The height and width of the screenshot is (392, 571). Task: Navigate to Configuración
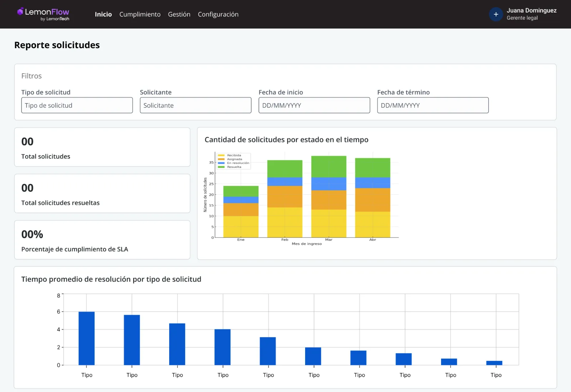tap(218, 14)
